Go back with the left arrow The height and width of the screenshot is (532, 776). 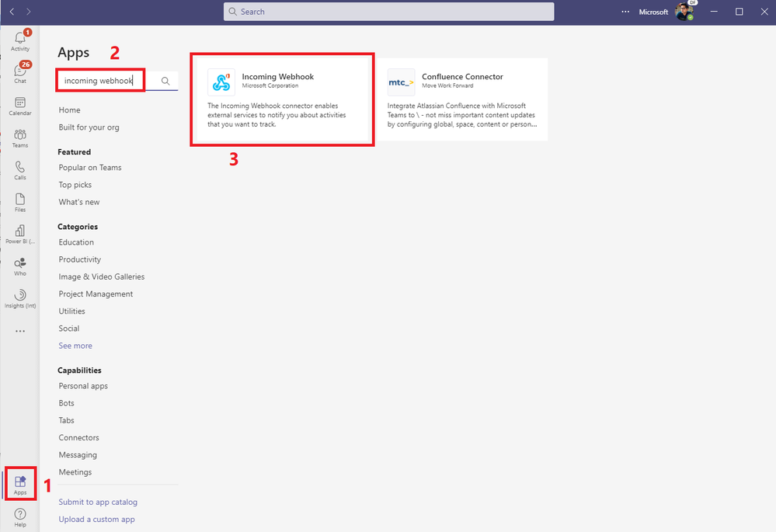(x=12, y=12)
